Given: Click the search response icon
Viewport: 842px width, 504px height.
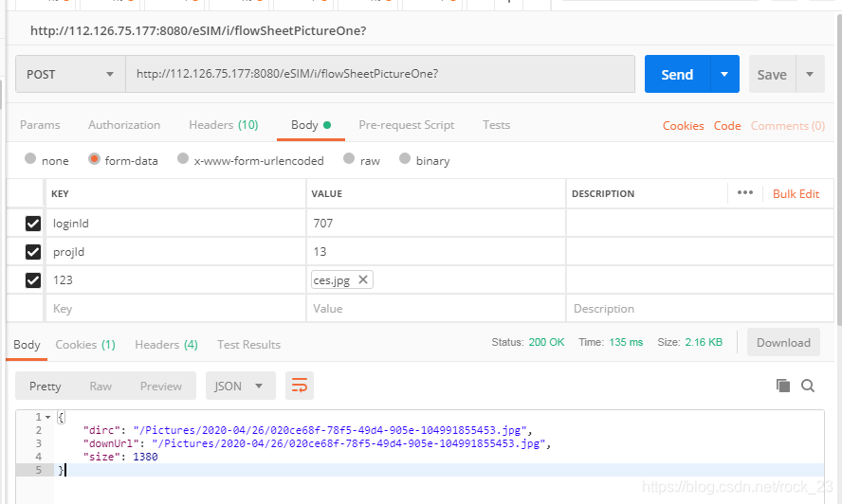Looking at the screenshot, I should click(x=808, y=386).
